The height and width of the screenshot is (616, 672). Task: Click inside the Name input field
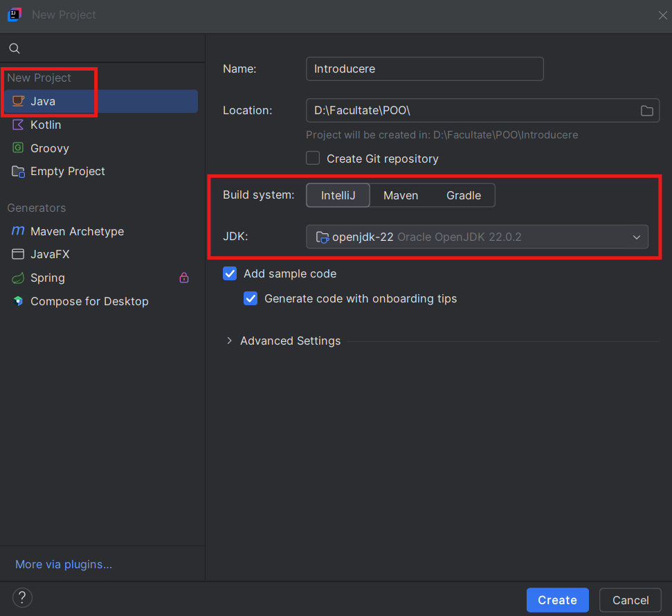(x=424, y=69)
